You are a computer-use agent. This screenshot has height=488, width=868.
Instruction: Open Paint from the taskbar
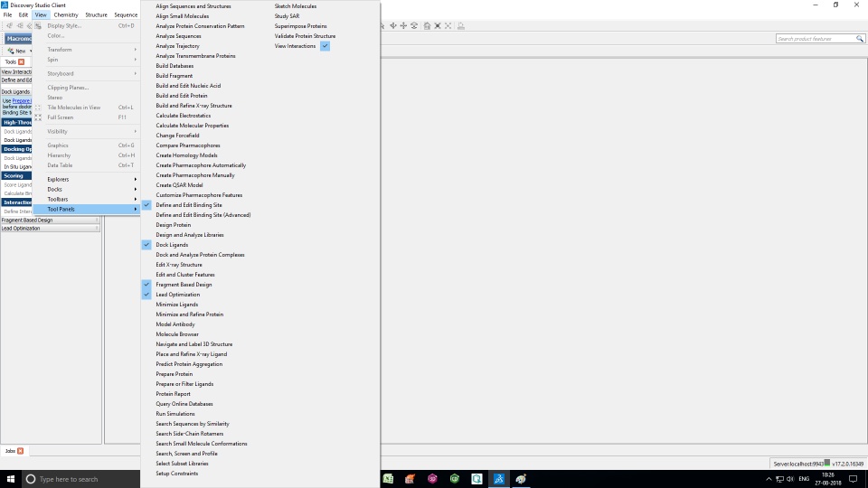[x=521, y=479]
